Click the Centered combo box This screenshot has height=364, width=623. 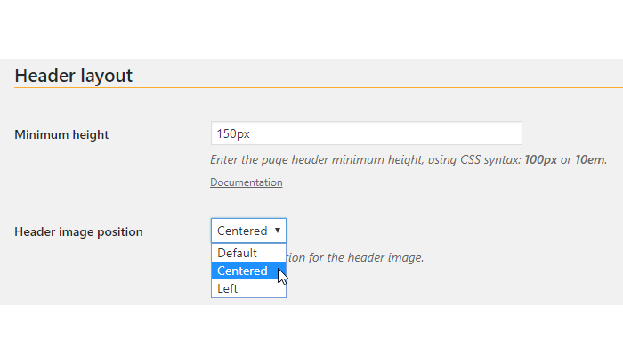coord(248,231)
